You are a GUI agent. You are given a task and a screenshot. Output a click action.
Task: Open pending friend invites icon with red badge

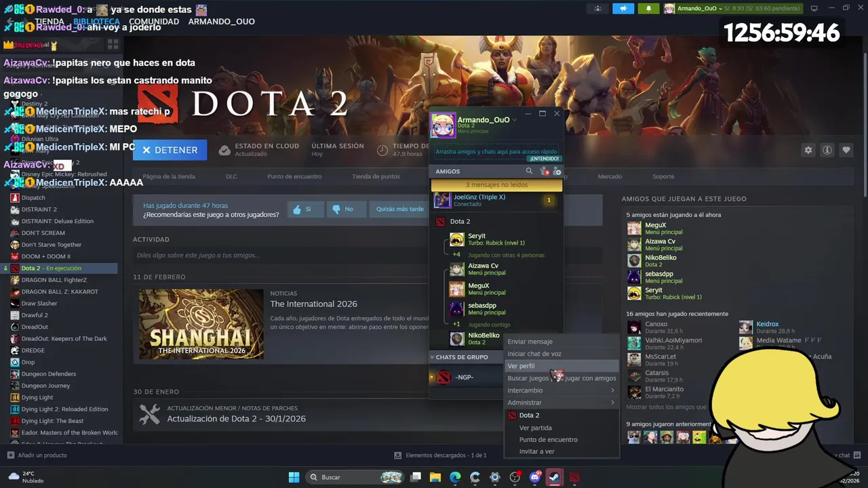544,171
